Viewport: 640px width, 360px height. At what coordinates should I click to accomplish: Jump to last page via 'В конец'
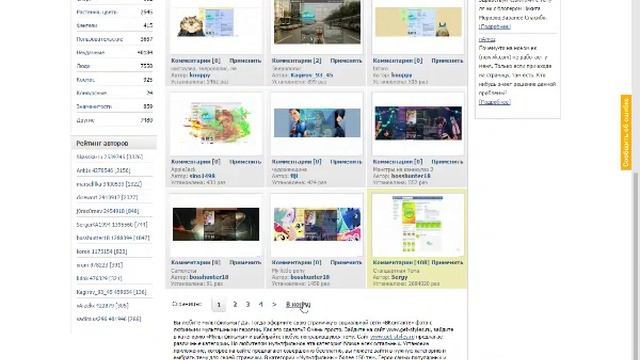click(x=298, y=304)
